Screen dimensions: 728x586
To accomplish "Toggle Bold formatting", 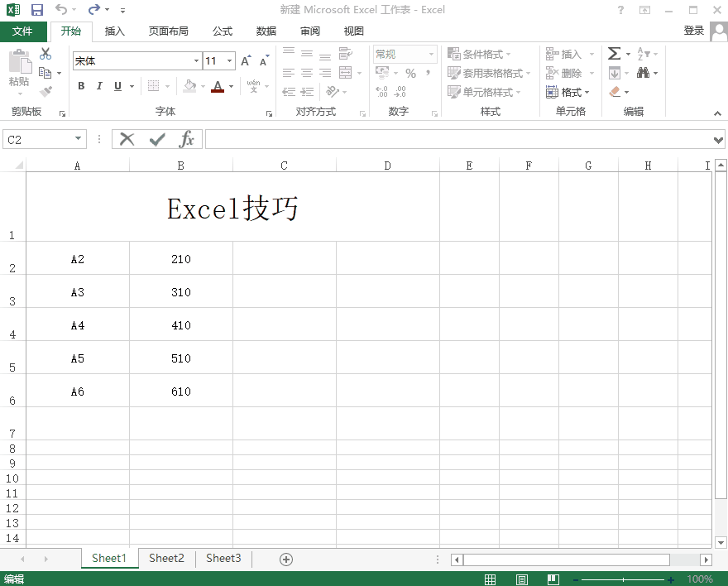I will point(81,86).
